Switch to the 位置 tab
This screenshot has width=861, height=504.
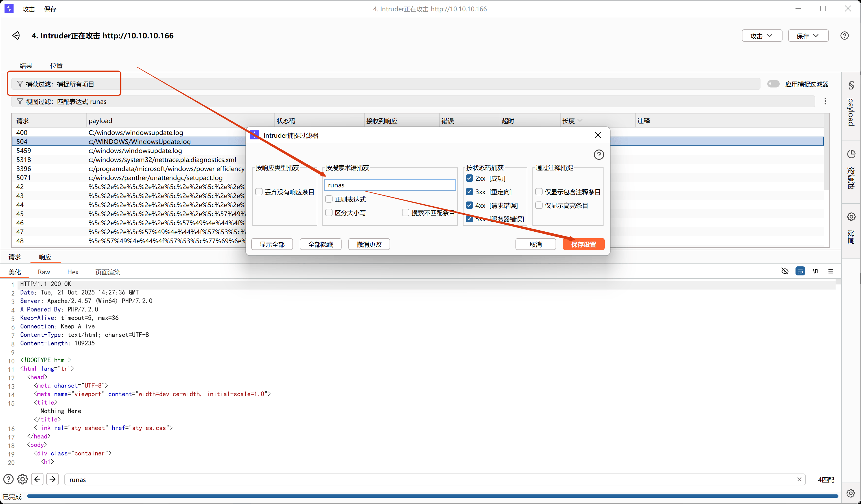click(x=56, y=65)
